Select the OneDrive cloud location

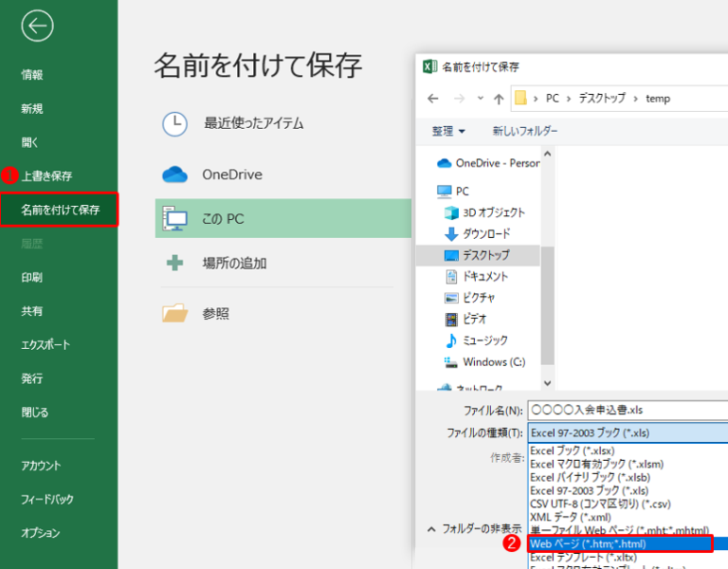174,174
